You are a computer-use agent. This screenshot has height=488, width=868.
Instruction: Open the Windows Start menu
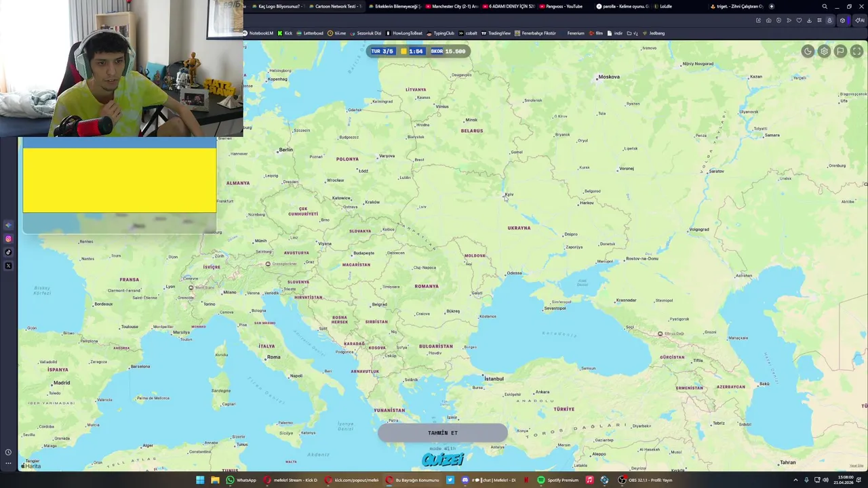coord(200,480)
